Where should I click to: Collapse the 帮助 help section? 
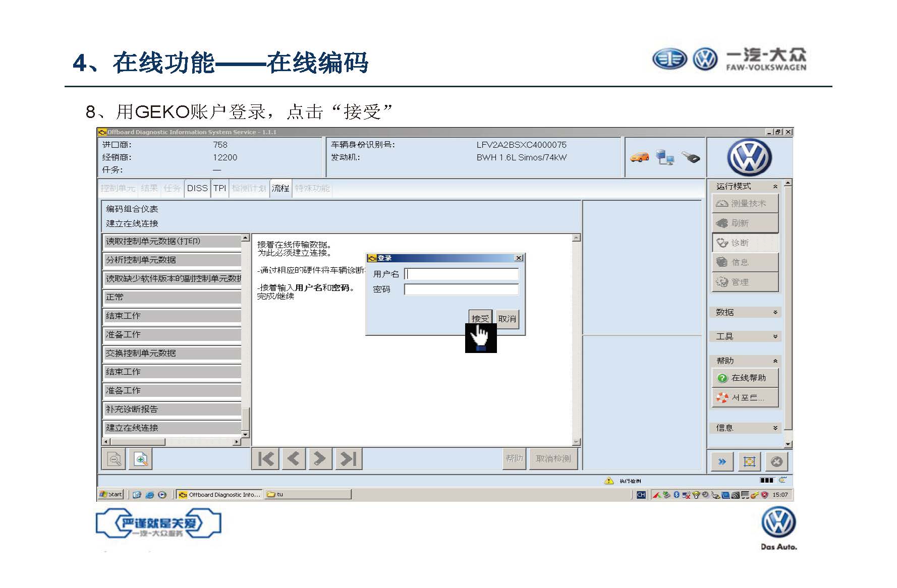[775, 361]
